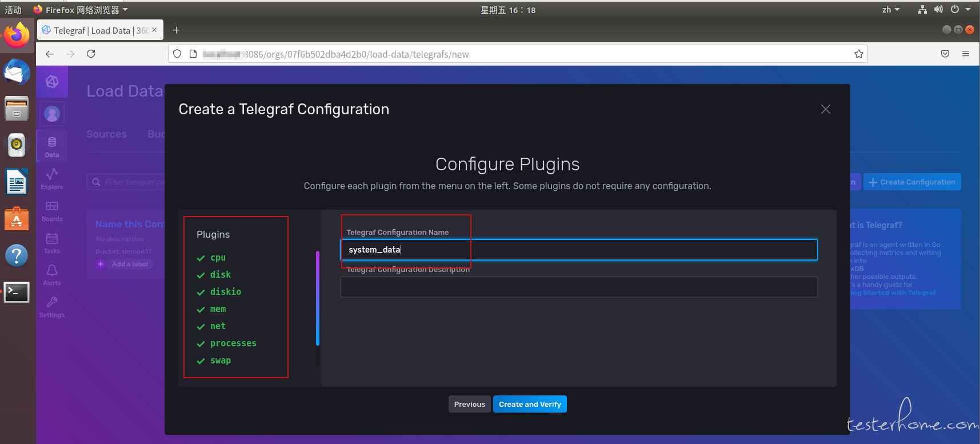The height and width of the screenshot is (444, 980).
Task: Select the Telegraf Load Data browser tab
Action: [100, 30]
